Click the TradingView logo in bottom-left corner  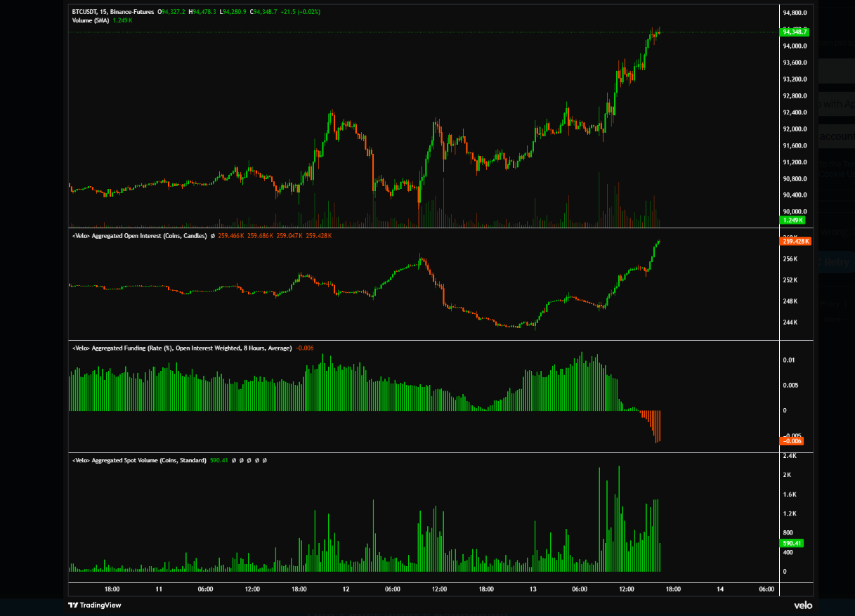96,605
